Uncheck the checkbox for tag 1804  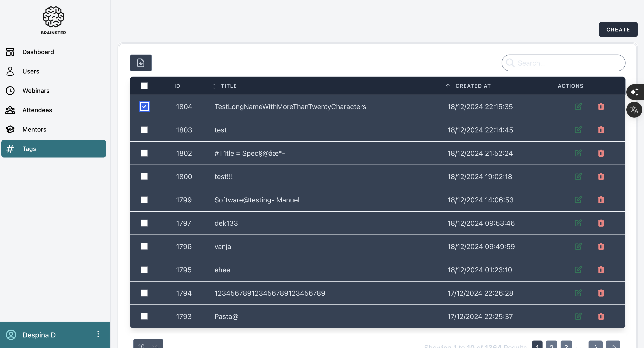[x=144, y=107]
